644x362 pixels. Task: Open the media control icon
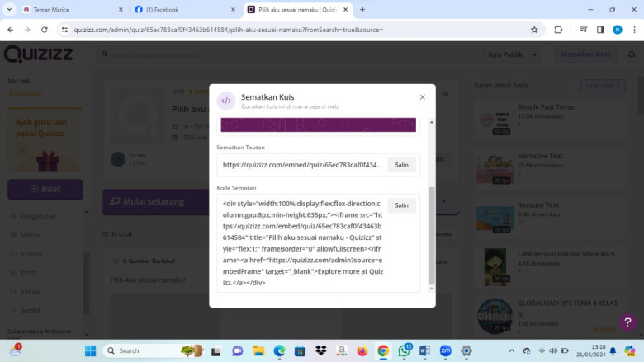click(583, 30)
